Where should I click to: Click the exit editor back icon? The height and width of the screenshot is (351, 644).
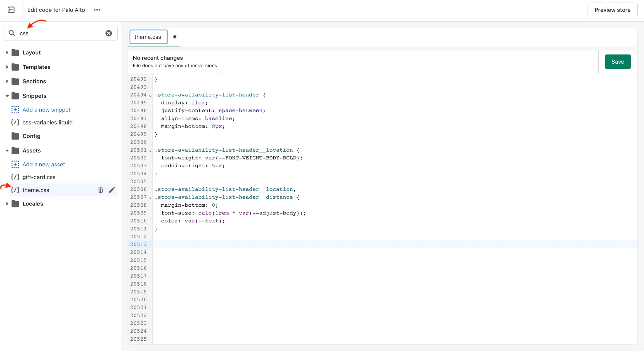(11, 10)
